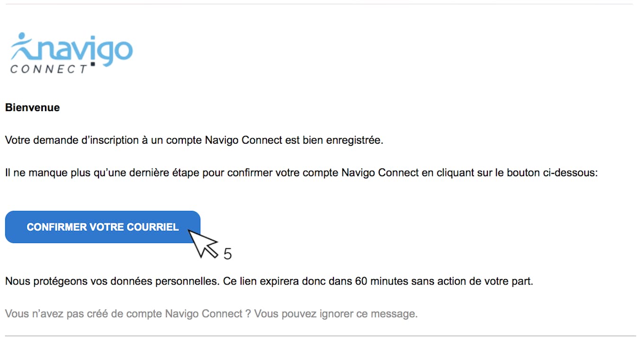Image resolution: width=644 pixels, height=340 pixels.
Task: Click the white arrow cursor graphic
Action: 203,244
